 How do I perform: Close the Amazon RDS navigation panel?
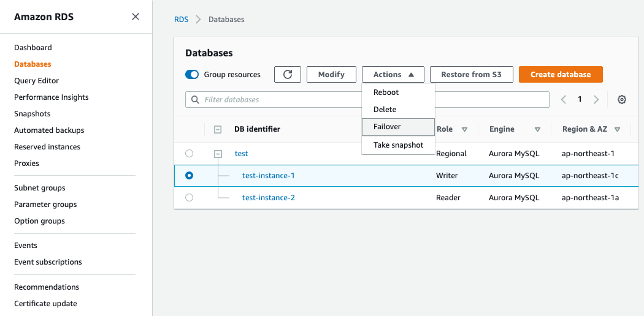pos(135,17)
